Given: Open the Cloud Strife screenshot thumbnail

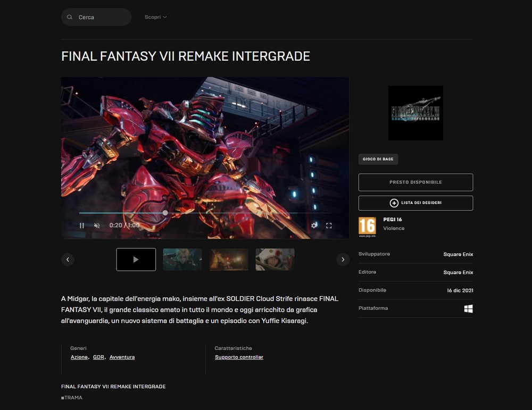Looking at the screenshot, I should tap(182, 260).
